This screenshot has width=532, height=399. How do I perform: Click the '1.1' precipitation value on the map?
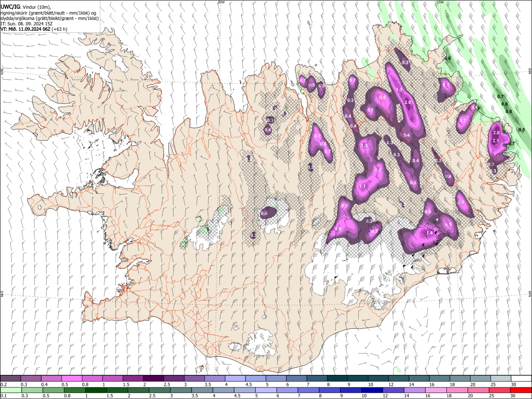(x=362, y=187)
